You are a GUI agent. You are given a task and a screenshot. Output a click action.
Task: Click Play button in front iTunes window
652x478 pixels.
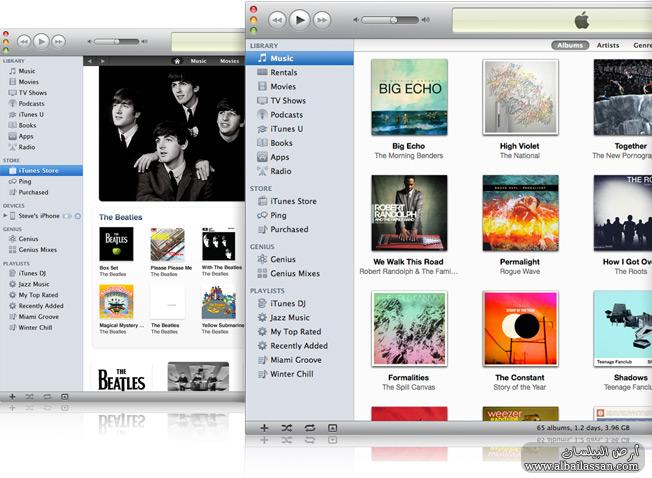[x=300, y=20]
